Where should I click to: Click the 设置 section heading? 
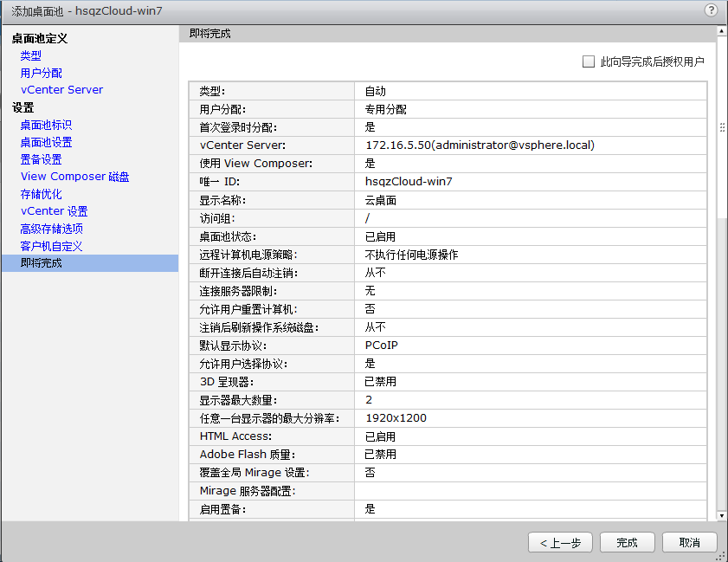pos(23,107)
